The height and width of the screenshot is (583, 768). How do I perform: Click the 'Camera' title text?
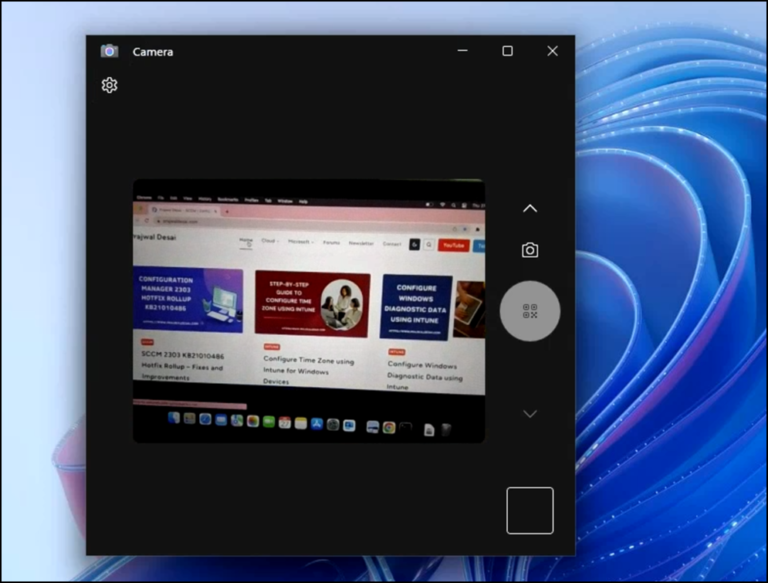pos(153,52)
